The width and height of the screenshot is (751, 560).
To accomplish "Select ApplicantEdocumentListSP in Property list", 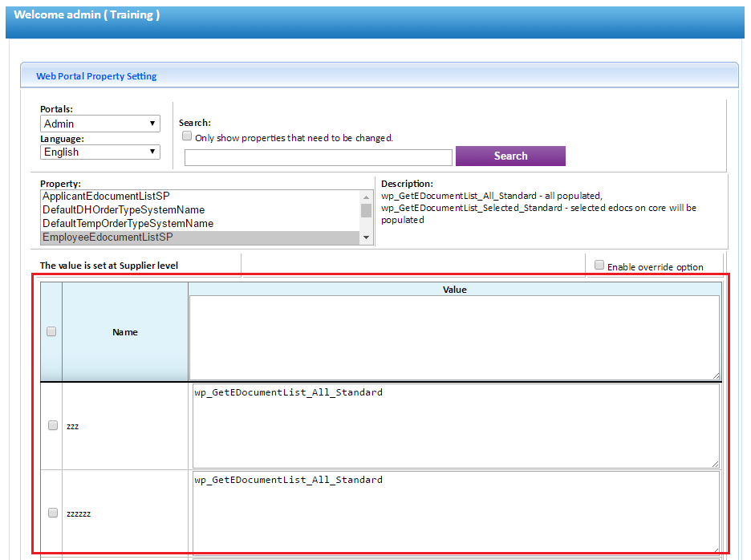I will [201, 197].
